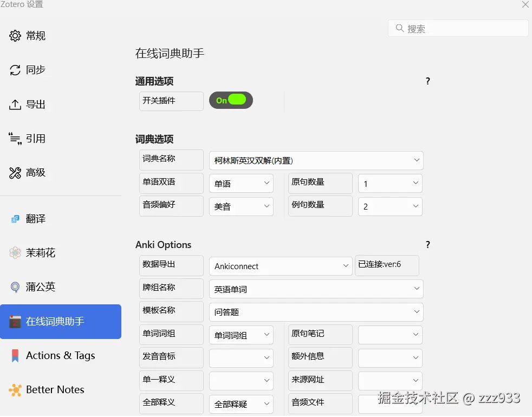Screen dimensions: 532x417
Task: Switch to the 引用 pane
Action: click(x=61, y=139)
